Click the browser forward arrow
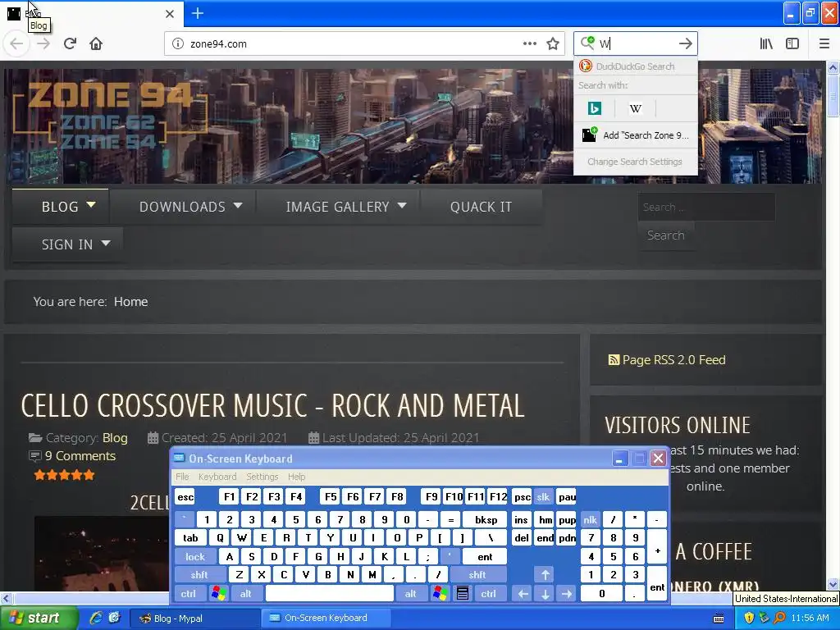The width and height of the screenshot is (840, 630). 43,43
